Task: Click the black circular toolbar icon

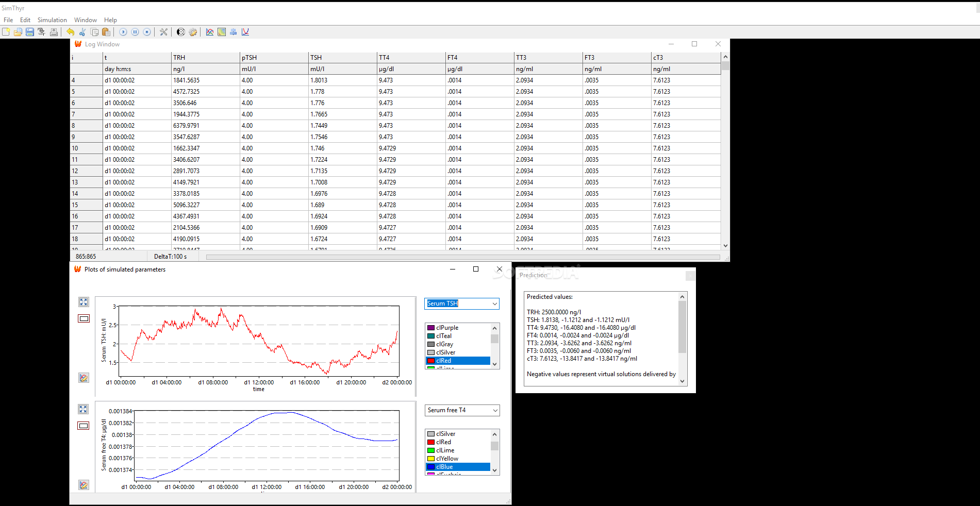Action: 181,32
